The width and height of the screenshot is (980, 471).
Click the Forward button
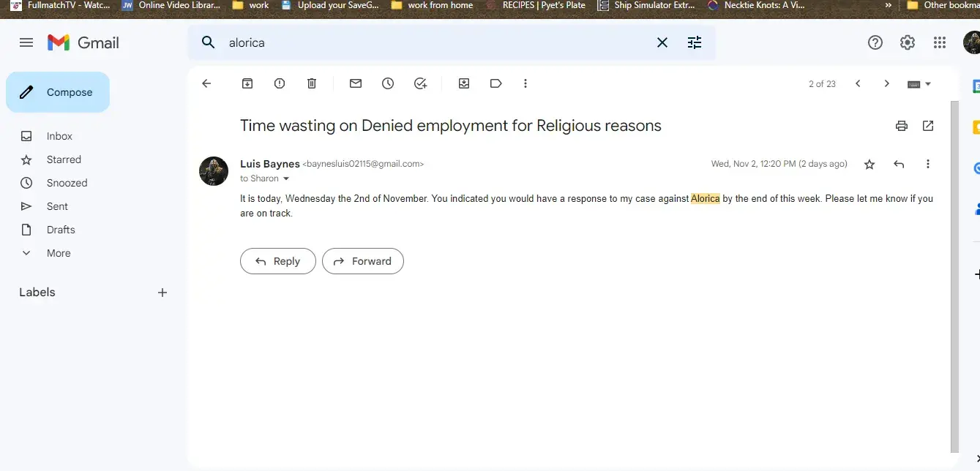click(363, 261)
